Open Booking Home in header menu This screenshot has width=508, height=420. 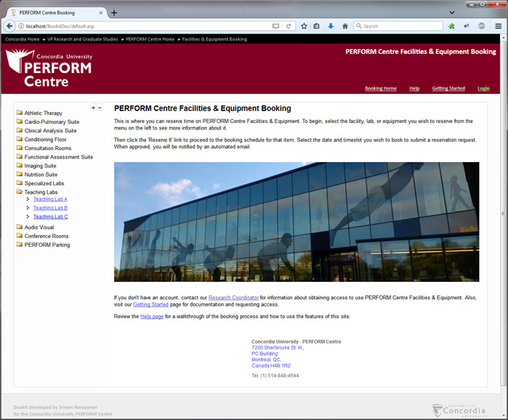click(380, 88)
